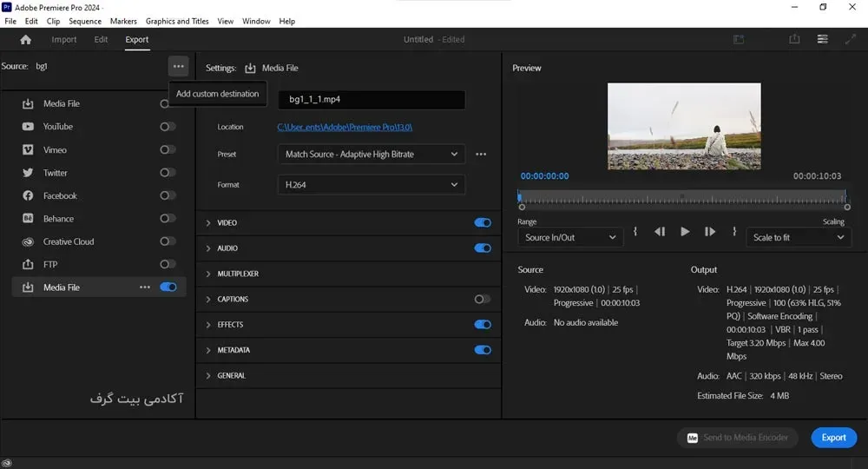Turn off the METADATA toggle
The height and width of the screenshot is (469, 868).
pos(482,350)
